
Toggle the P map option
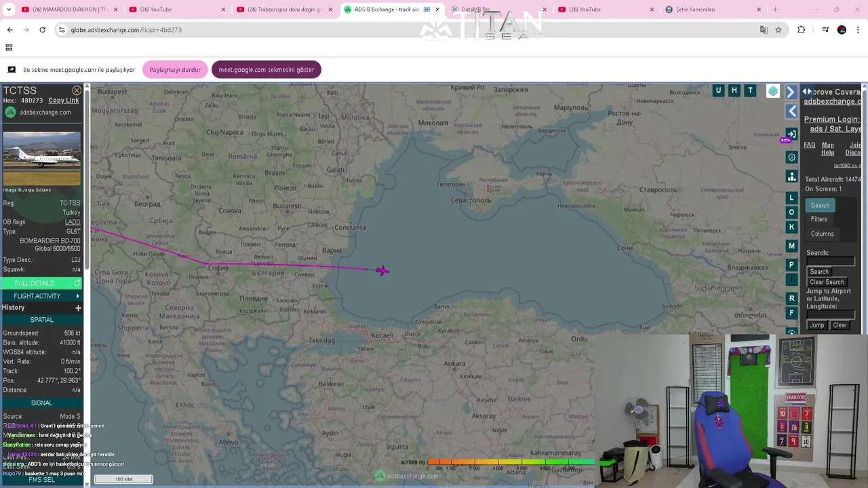(791, 265)
